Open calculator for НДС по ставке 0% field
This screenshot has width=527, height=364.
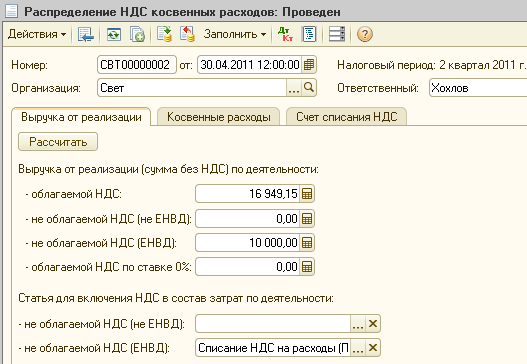[307, 267]
